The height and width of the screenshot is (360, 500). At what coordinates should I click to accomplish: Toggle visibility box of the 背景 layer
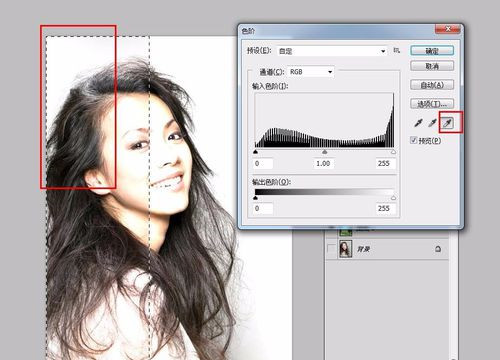tap(331, 249)
